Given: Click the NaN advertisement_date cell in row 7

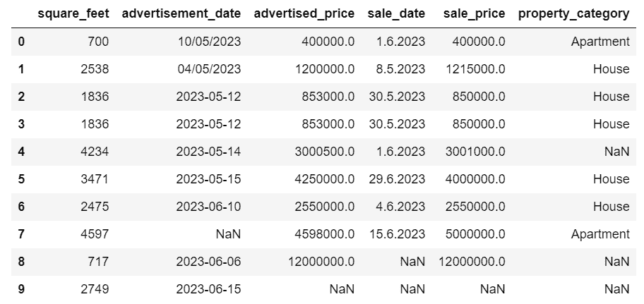Looking at the screenshot, I should 228,234.
